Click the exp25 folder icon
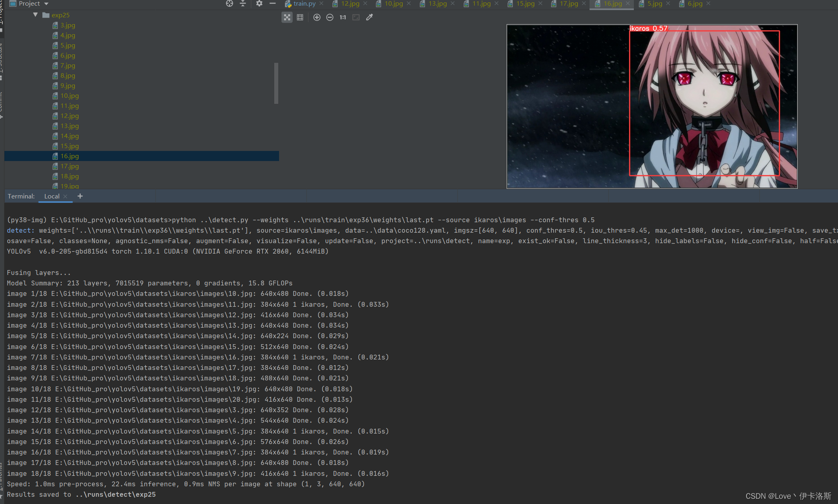 coord(46,15)
